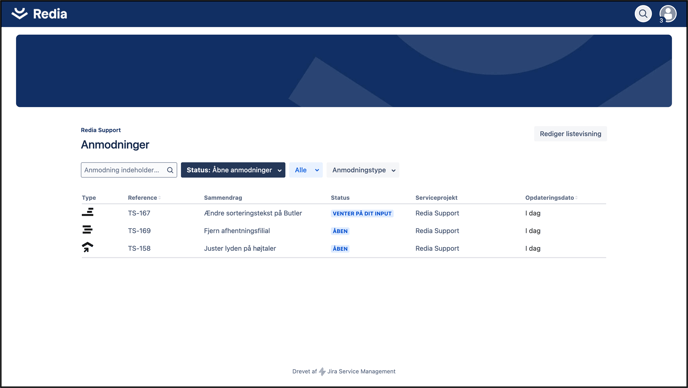The height and width of the screenshot is (388, 688).
Task: Click the Drevet af Jira Service Management footer text
Action: pos(344,371)
